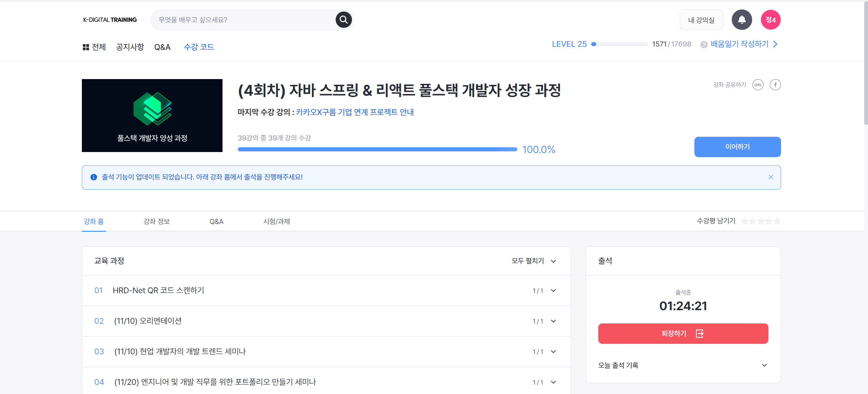Expand 오늘 출석 기록 section
Viewport: 868px width, 394px height.
point(764,365)
